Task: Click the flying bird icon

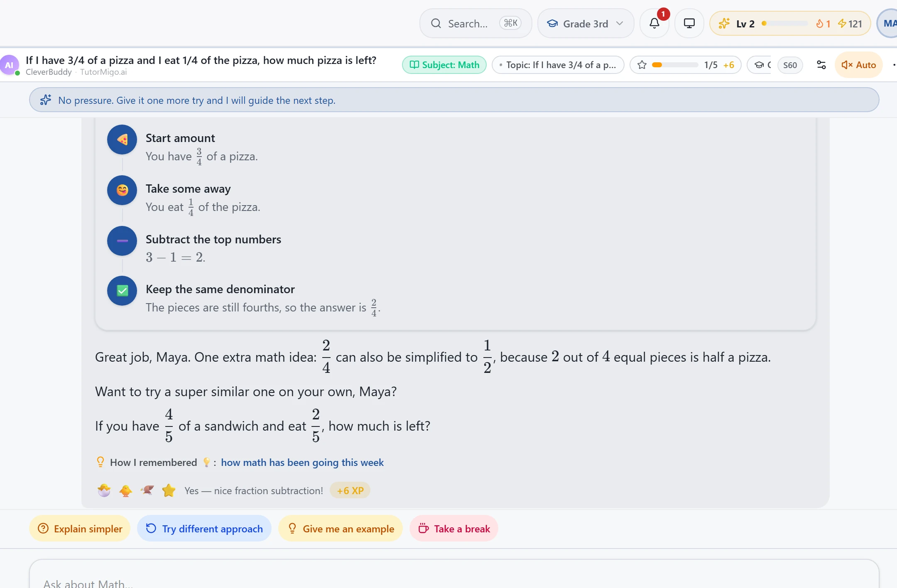Action: 147,490
